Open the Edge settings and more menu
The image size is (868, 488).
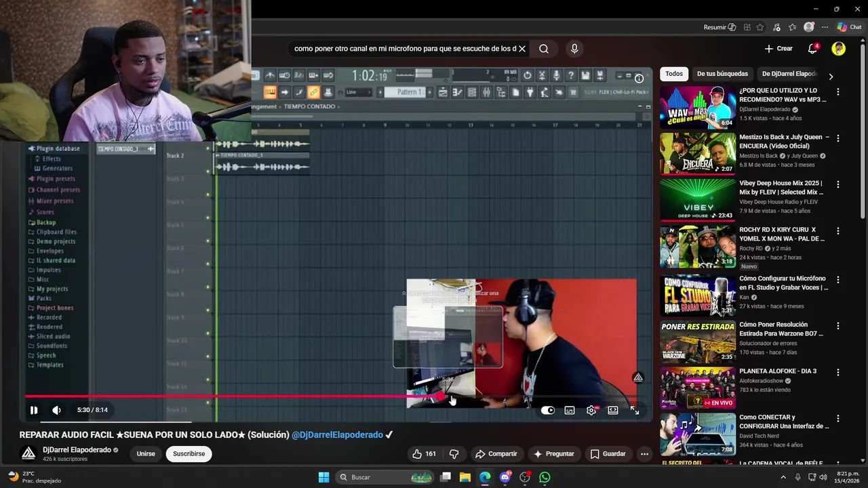tap(825, 27)
